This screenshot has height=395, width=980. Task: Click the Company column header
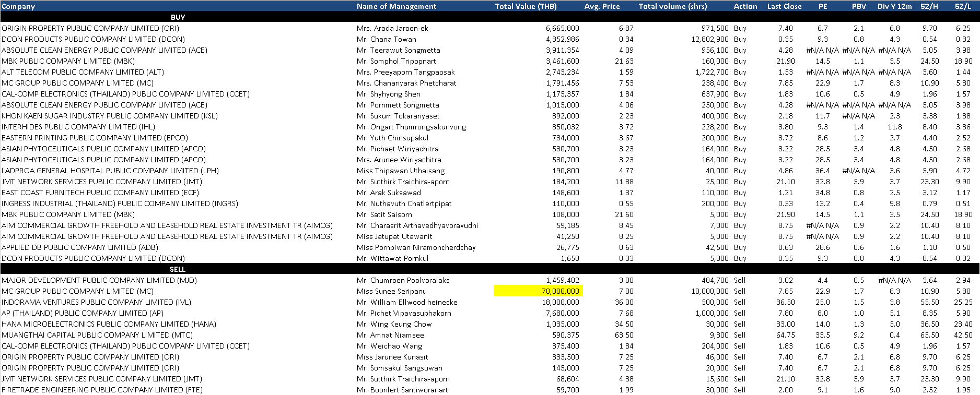(18, 6)
